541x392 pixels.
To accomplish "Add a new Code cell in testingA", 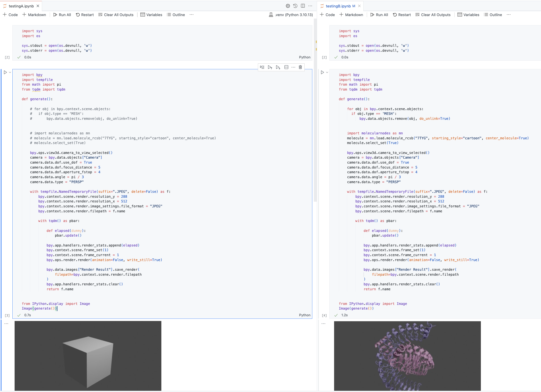I will pos(10,15).
